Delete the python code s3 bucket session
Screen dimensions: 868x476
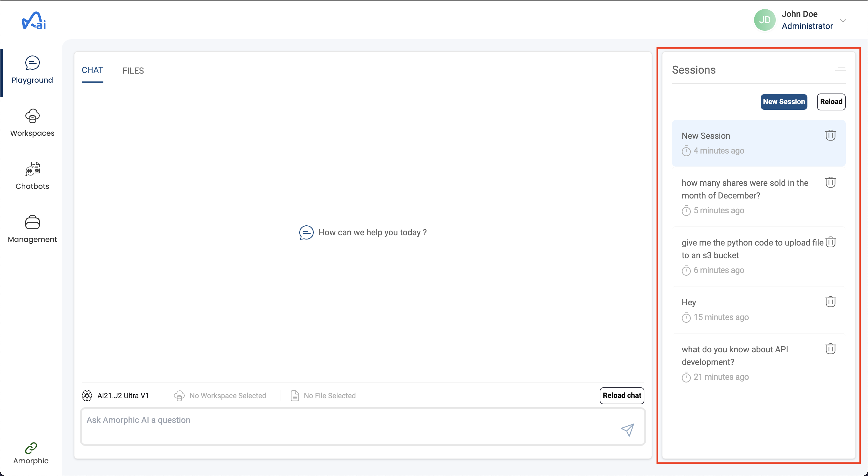coord(831,242)
